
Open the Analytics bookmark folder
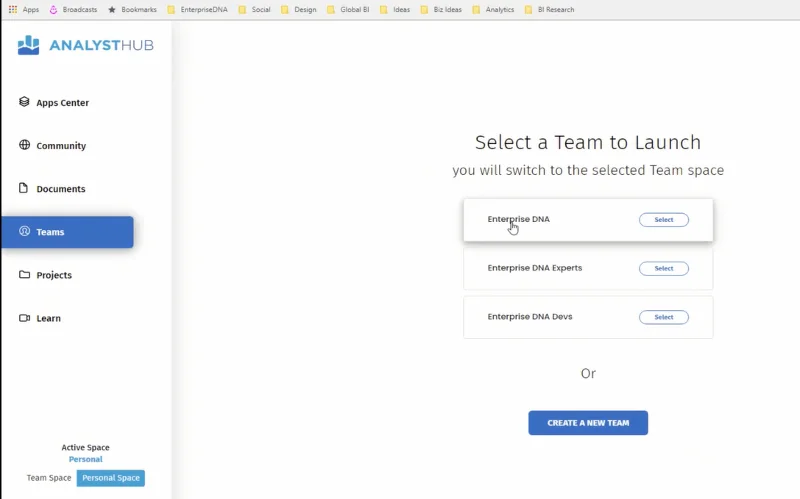click(x=493, y=9)
